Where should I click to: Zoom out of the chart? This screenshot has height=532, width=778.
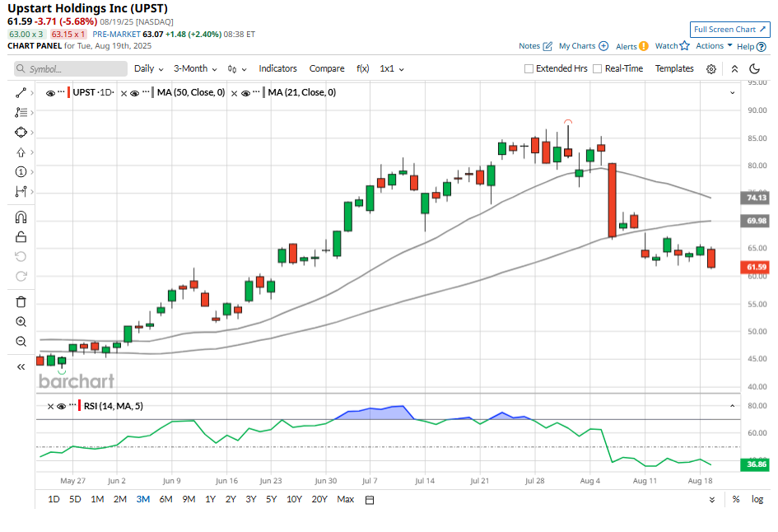[x=21, y=342]
